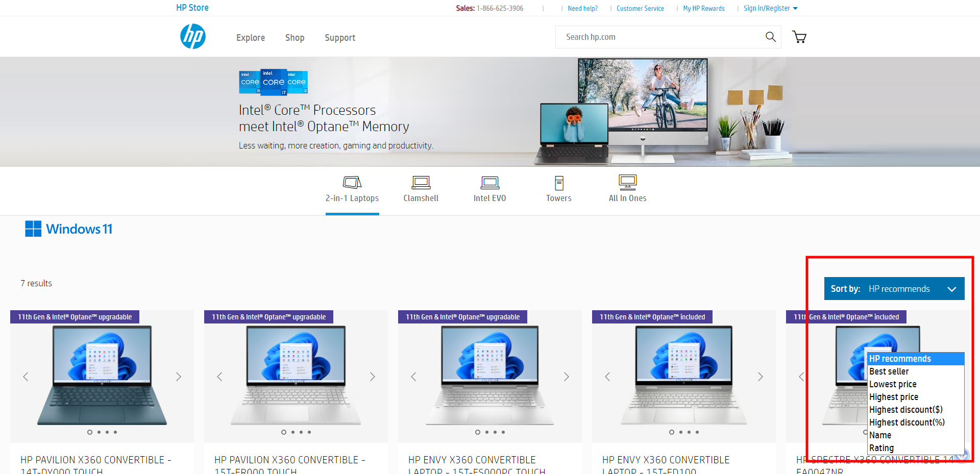Viewport: 980px width, 474px height.
Task: Choose HP recommends in the open sort list
Action: tap(916, 359)
